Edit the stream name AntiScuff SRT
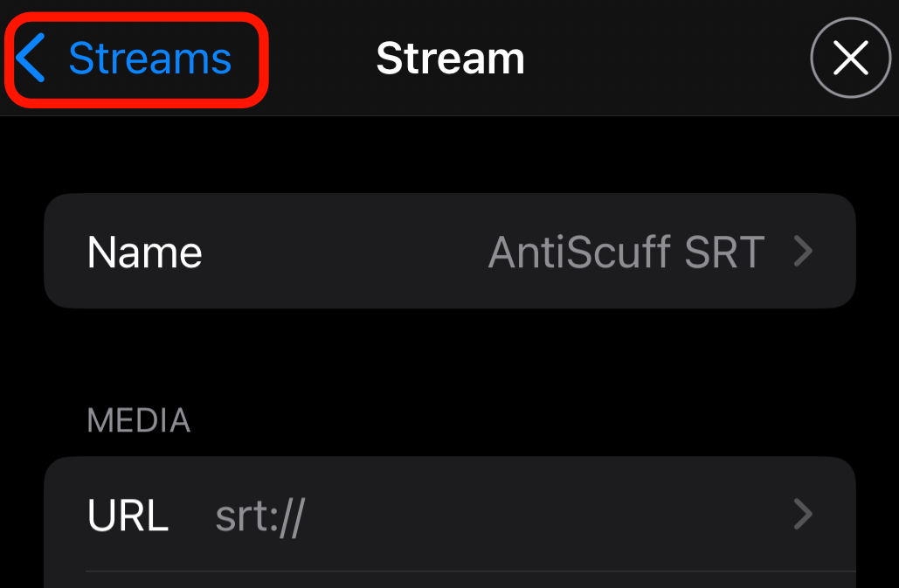The image size is (899, 588). pyautogui.click(x=626, y=252)
